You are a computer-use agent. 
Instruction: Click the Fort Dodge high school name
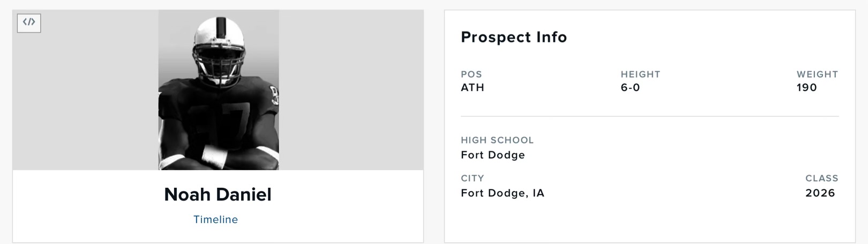point(493,155)
